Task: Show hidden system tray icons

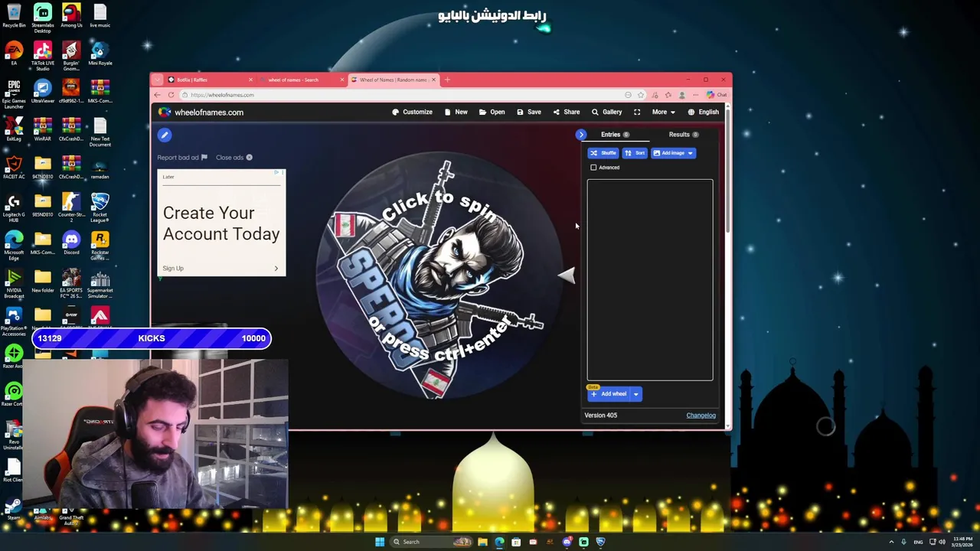Action: (891, 542)
